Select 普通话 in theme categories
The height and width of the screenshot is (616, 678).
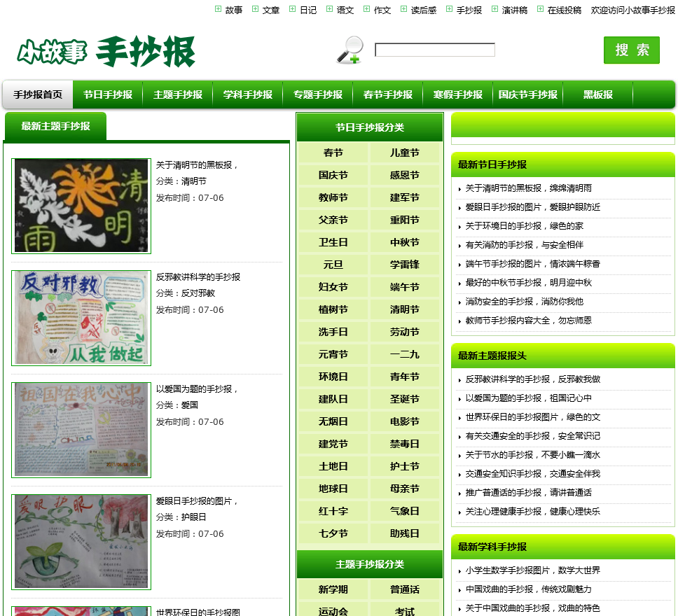(404, 589)
